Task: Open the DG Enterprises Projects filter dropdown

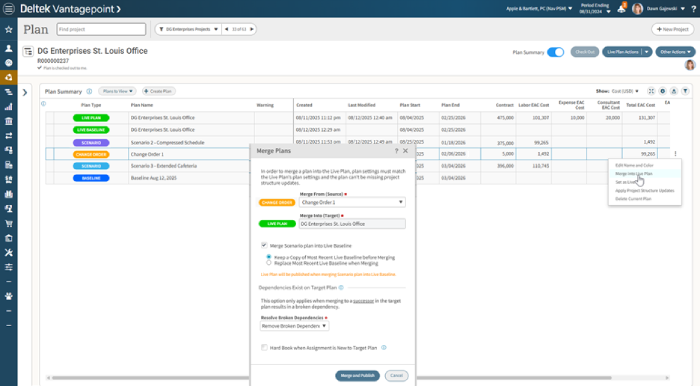Action: [188, 29]
